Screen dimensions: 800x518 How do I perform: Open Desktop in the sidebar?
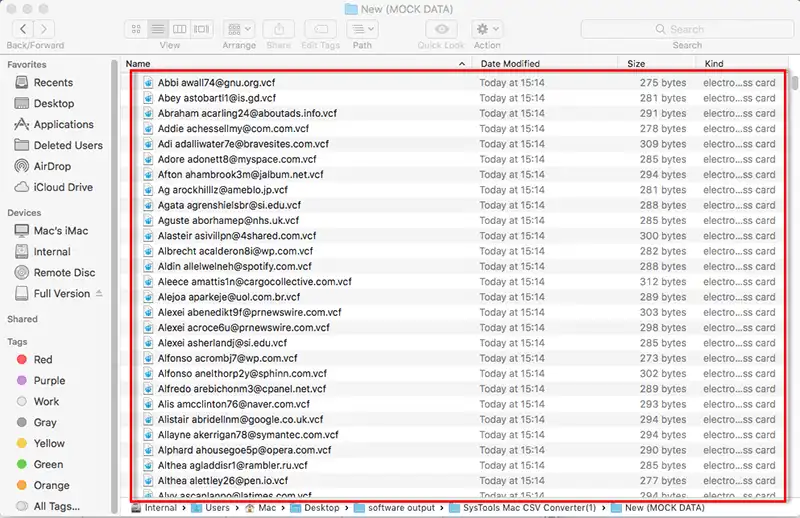tap(54, 104)
